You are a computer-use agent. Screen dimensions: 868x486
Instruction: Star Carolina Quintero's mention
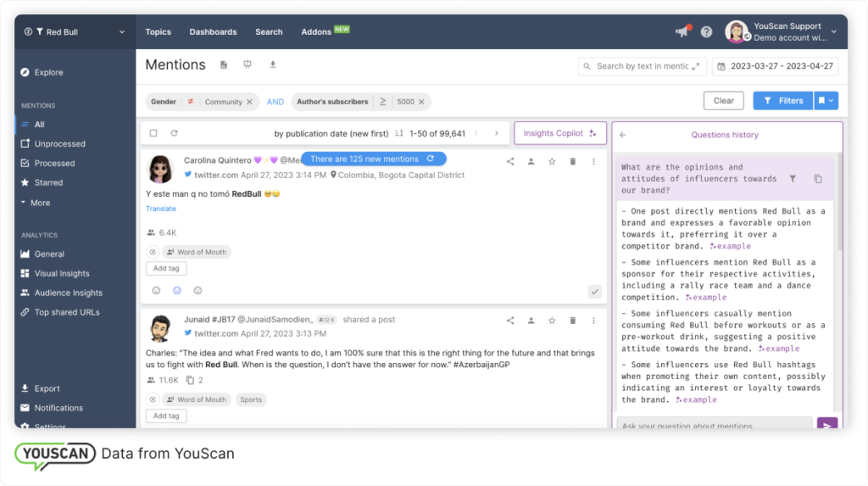(552, 161)
